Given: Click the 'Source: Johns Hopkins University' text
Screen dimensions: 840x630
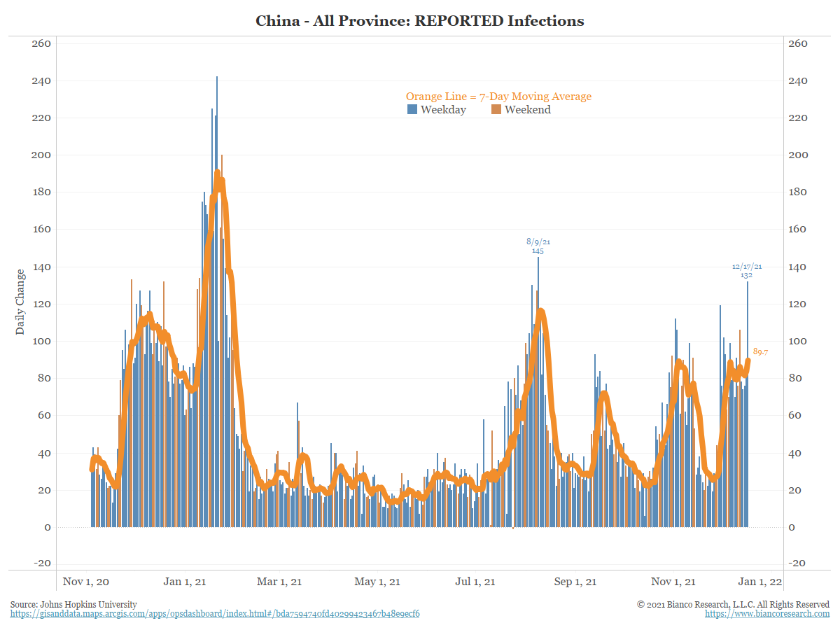Looking at the screenshot, I should coord(73,604).
